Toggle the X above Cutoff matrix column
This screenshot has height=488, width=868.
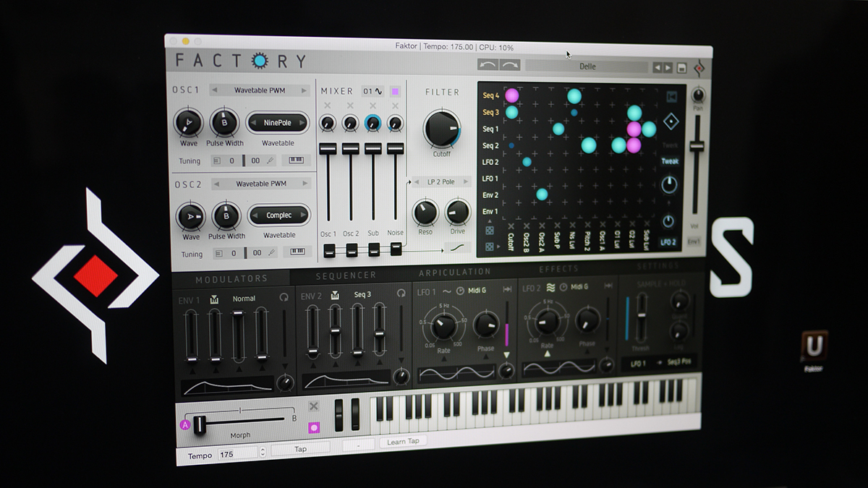pos(511,227)
